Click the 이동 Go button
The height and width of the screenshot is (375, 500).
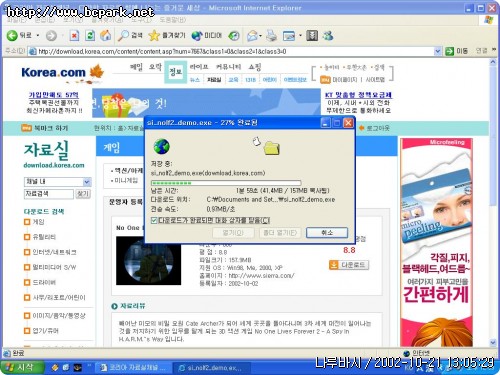(457, 51)
